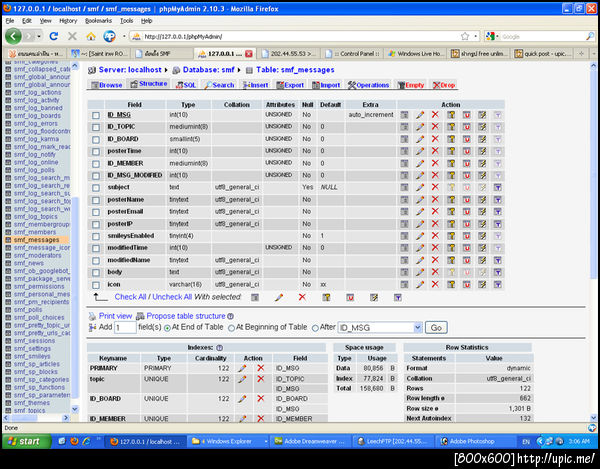Select At End of Table radio
The image size is (600, 469).
[x=167, y=328]
